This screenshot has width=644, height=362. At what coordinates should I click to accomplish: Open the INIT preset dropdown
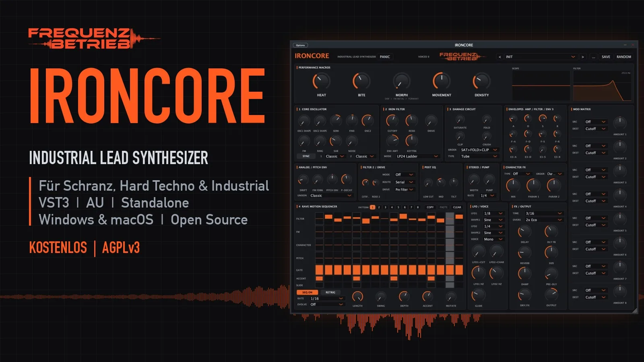coord(541,57)
